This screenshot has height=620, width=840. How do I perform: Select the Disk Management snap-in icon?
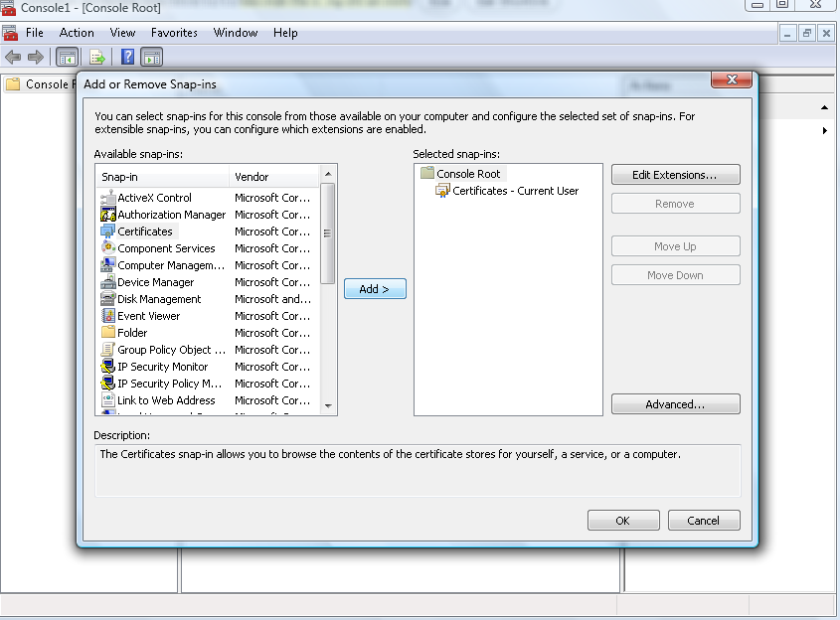point(108,299)
